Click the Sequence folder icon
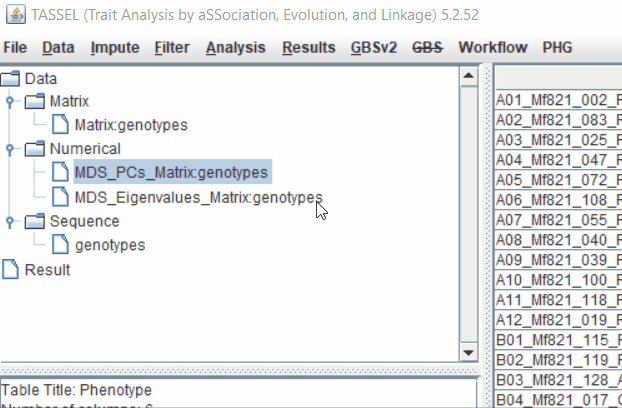The width and height of the screenshot is (622, 408). 35,221
